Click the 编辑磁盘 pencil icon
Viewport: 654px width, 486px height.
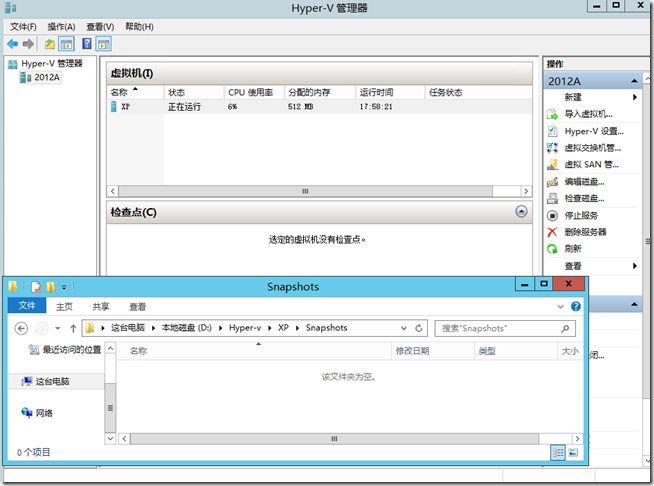click(552, 181)
